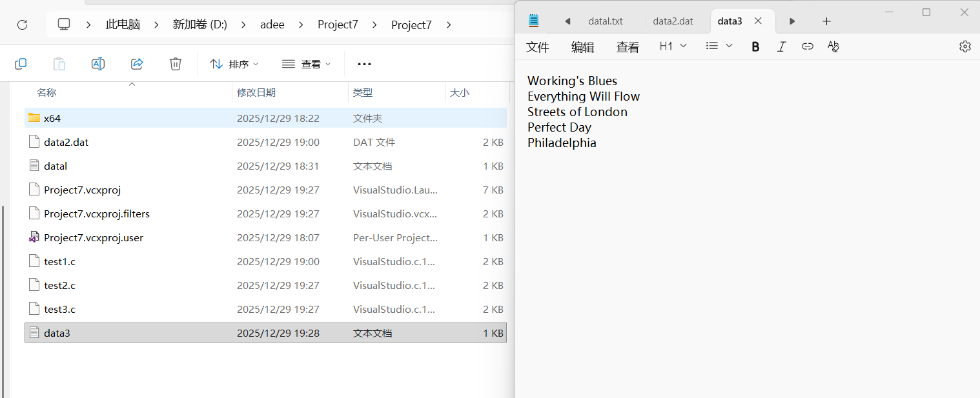Viewport: 980px width, 398px height.
Task: Expand the chevron after adee in path
Action: 300,25
